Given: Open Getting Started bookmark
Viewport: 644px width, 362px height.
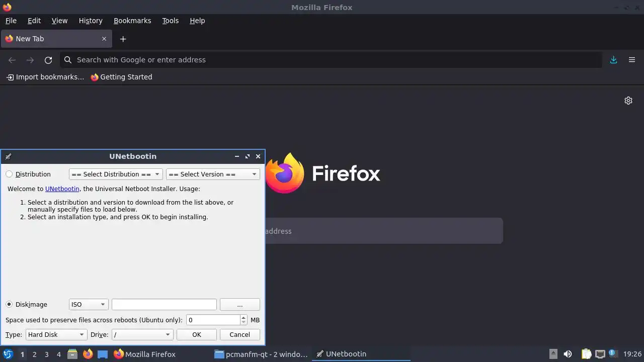Looking at the screenshot, I should pyautogui.click(x=121, y=77).
